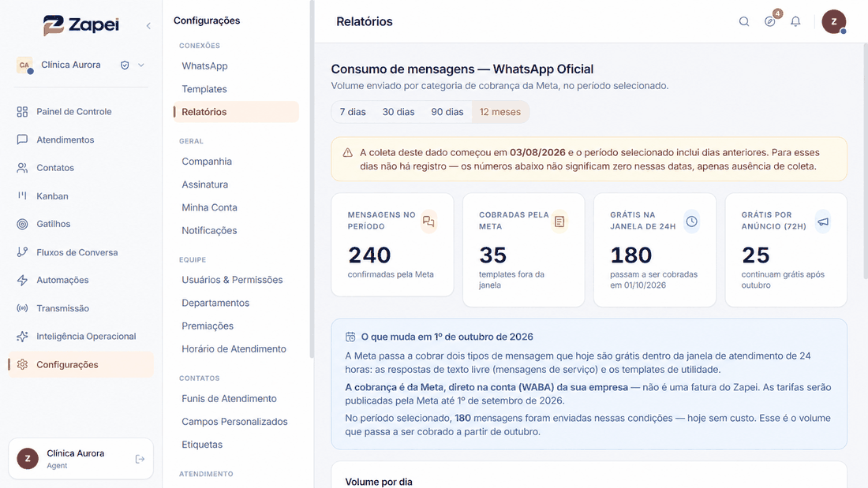The height and width of the screenshot is (488, 868).
Task: Open Campos Personalizados
Action: (234, 422)
